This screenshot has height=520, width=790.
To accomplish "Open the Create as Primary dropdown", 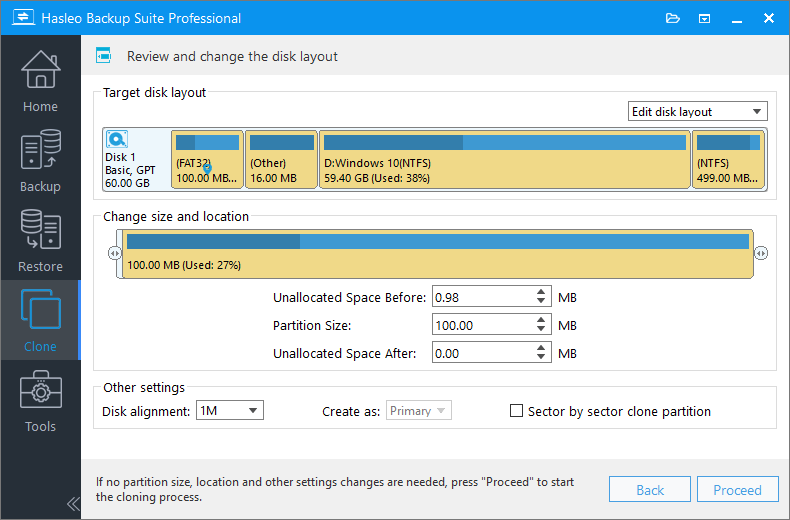I will click(x=419, y=411).
